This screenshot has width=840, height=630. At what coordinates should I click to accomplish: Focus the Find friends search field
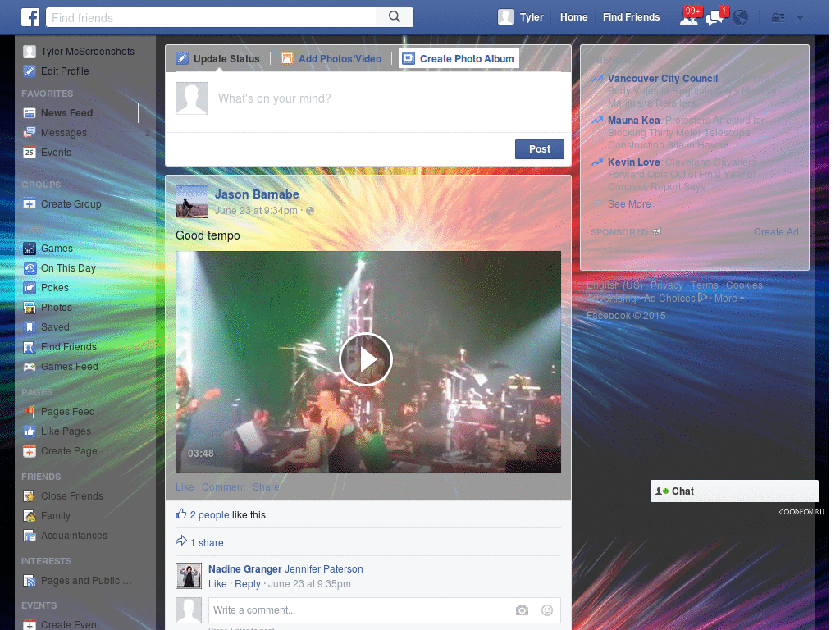click(212, 18)
